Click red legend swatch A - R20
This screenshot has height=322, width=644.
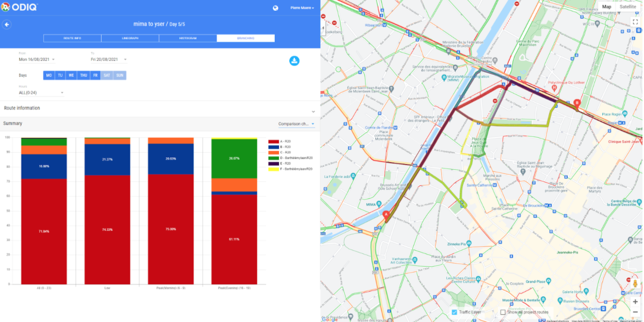coord(273,141)
